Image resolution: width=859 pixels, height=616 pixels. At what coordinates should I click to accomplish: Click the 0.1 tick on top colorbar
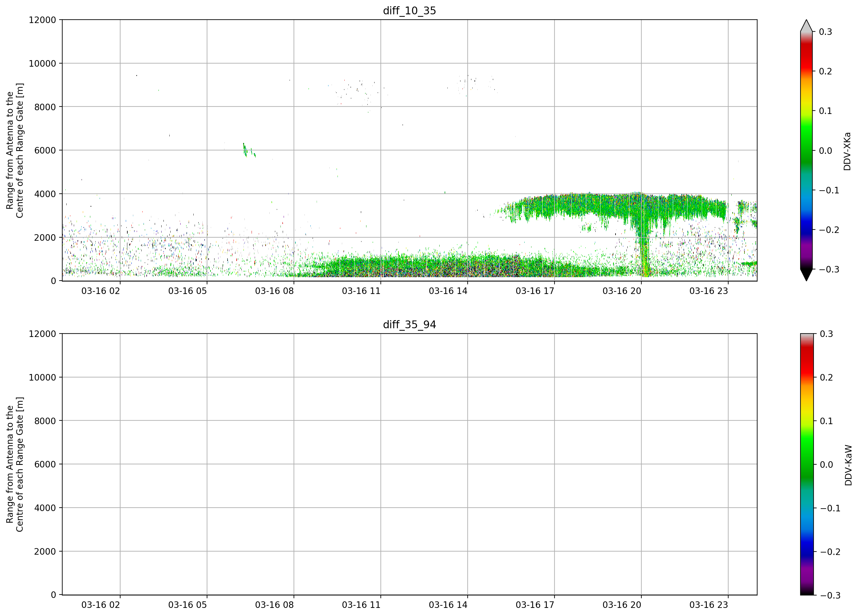pyautogui.click(x=825, y=111)
